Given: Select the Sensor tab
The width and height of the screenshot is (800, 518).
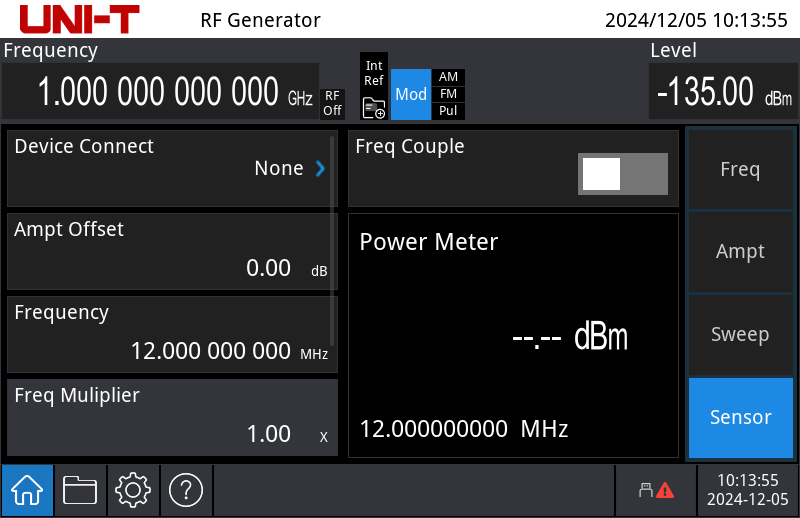Looking at the screenshot, I should (740, 417).
